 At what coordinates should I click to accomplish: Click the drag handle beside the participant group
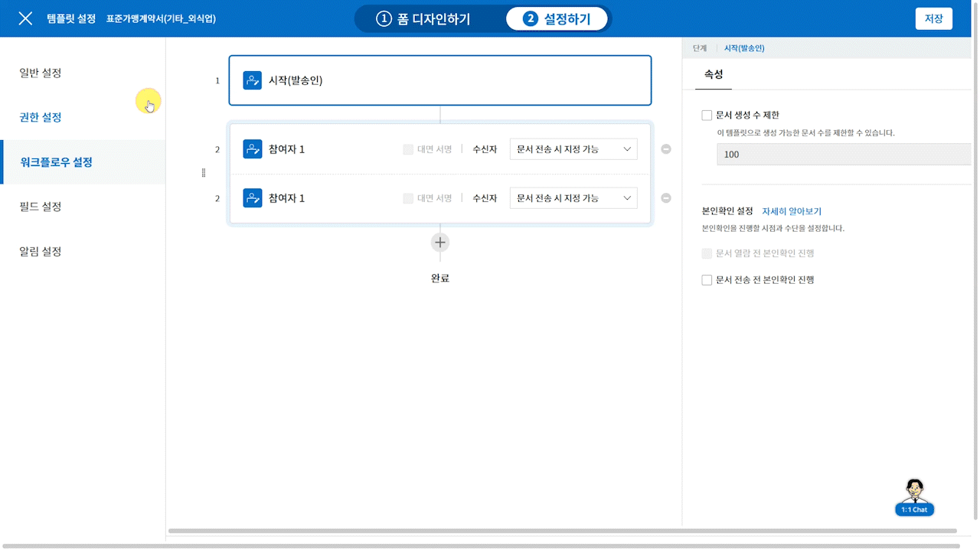click(204, 173)
